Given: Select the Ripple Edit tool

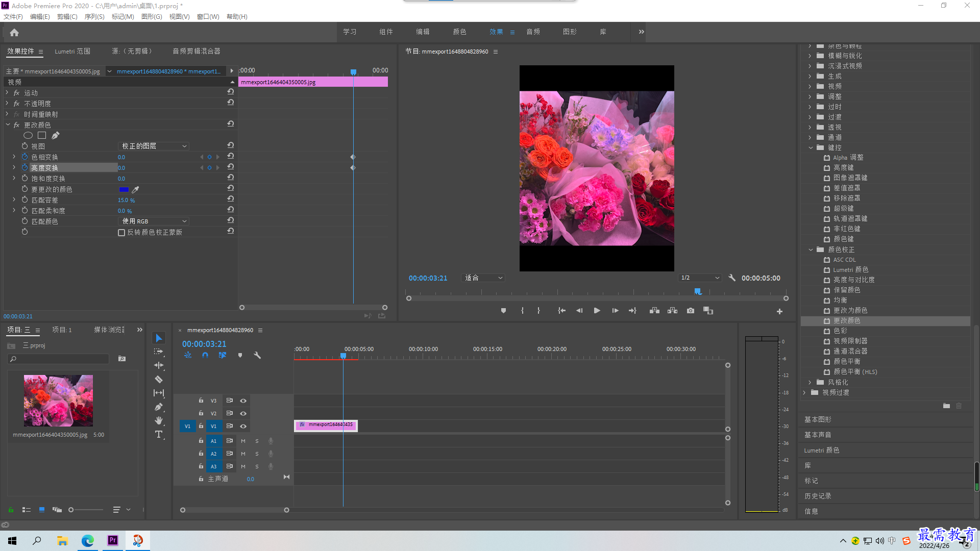Looking at the screenshot, I should (x=159, y=365).
